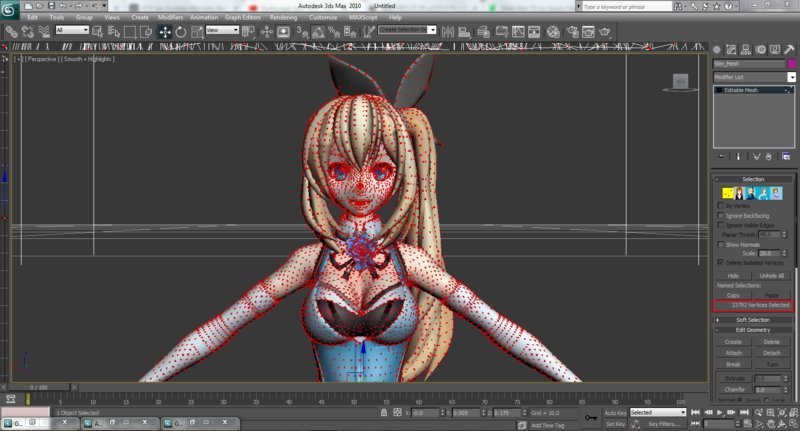Toggle Window/Crossing selection mode
The image size is (800, 431).
146,33
